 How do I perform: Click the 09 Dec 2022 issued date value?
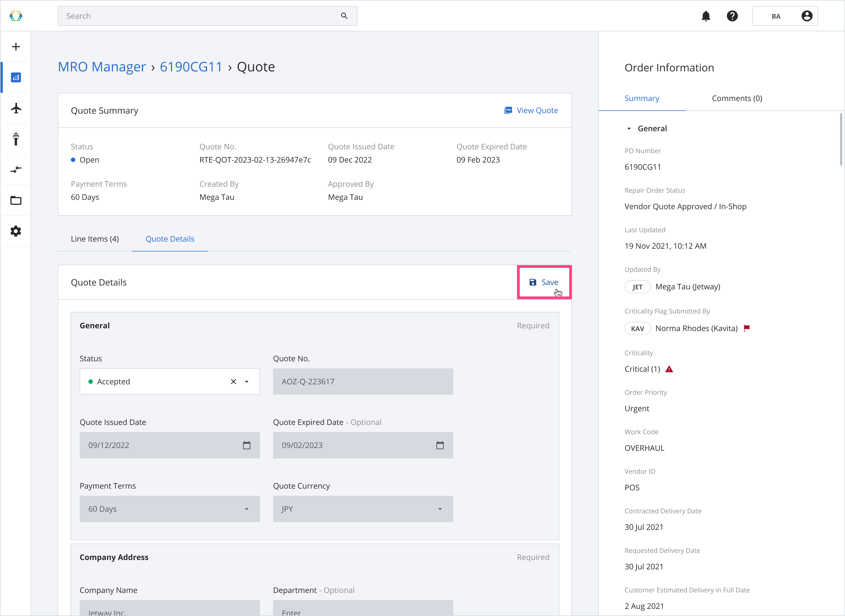pos(349,160)
